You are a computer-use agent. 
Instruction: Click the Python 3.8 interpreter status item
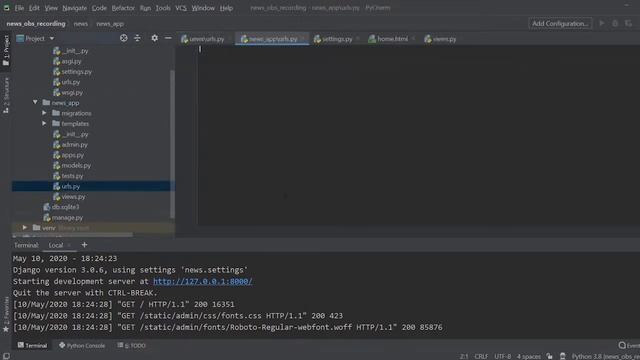click(605, 356)
